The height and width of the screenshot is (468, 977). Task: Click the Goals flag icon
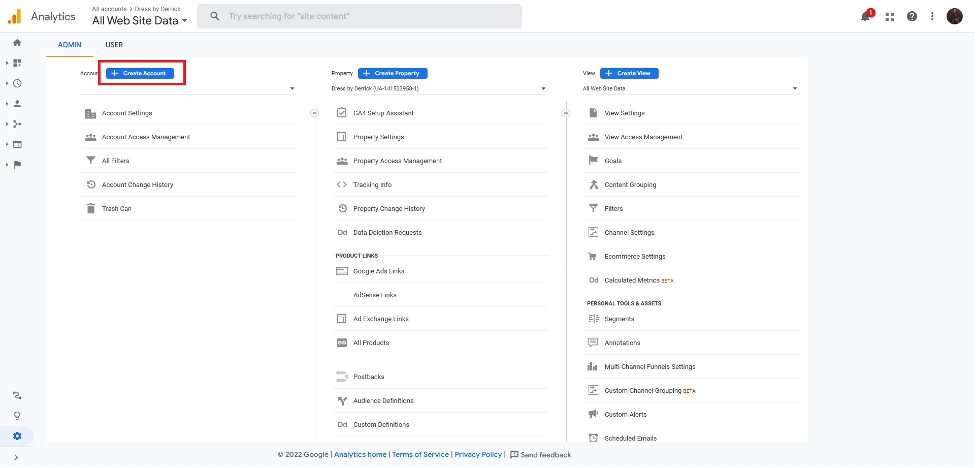593,161
